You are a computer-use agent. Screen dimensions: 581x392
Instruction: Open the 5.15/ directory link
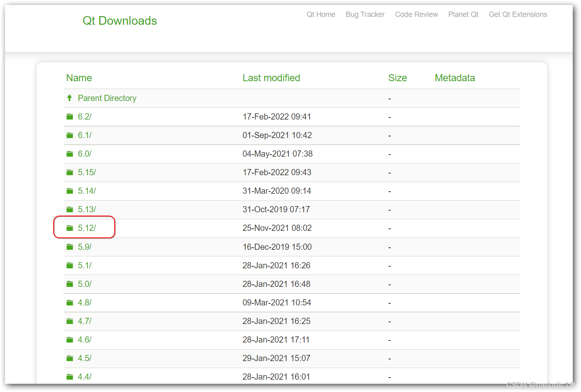tap(87, 172)
